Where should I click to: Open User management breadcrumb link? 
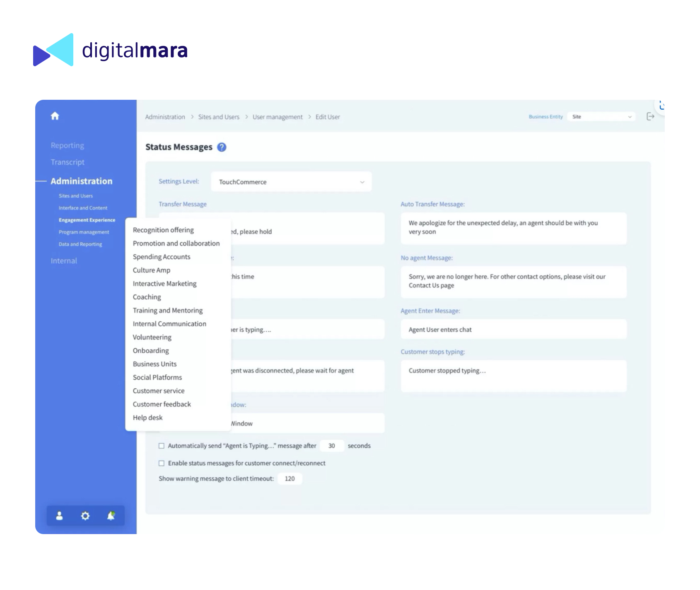(x=278, y=117)
